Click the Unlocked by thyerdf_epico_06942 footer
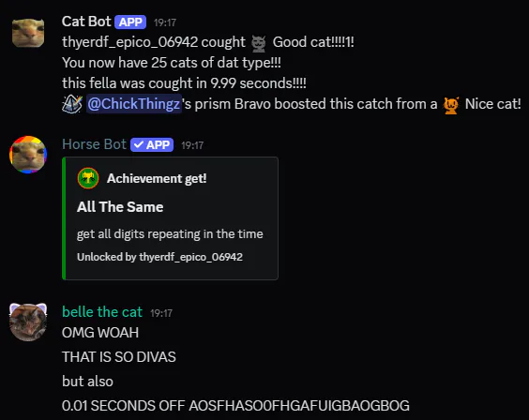 tap(159, 257)
